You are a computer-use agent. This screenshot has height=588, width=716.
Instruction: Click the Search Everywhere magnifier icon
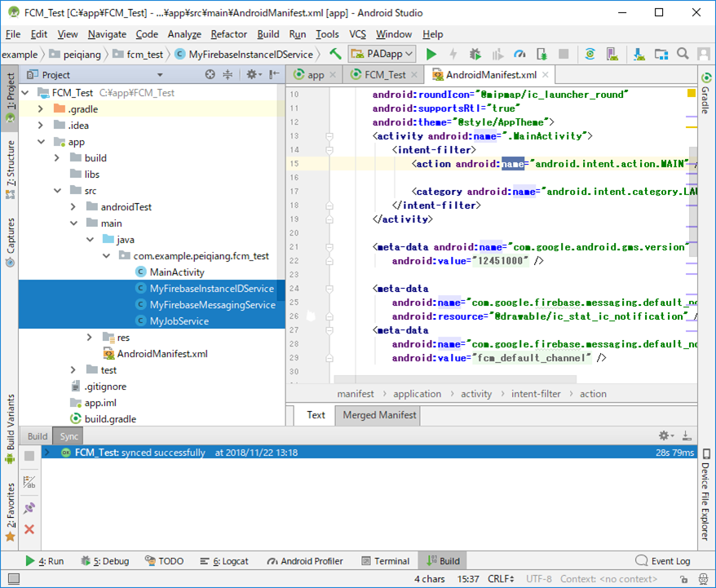click(x=683, y=54)
